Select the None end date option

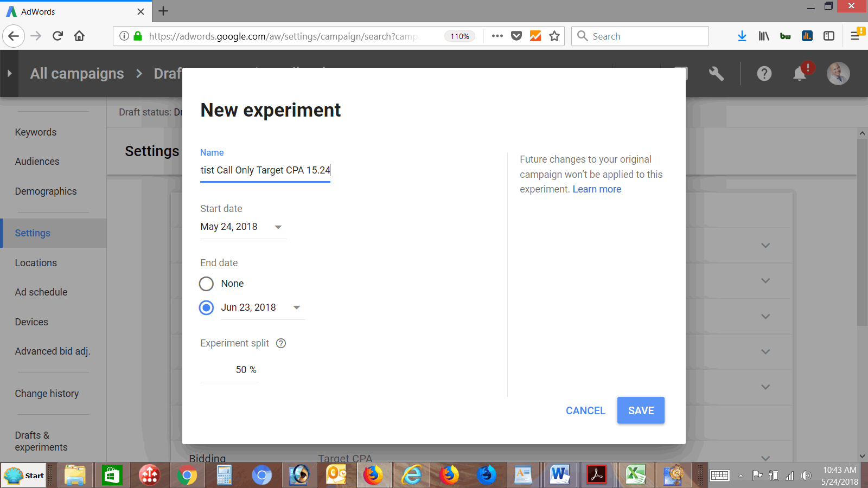coord(206,284)
